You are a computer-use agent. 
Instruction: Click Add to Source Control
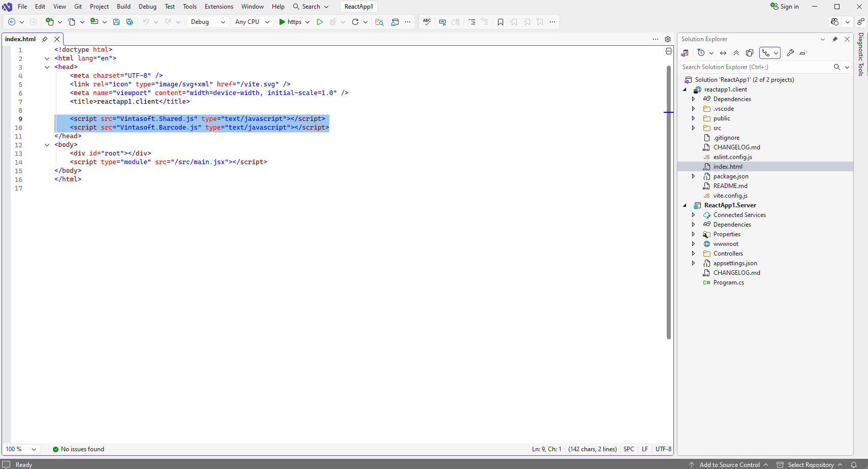729,464
